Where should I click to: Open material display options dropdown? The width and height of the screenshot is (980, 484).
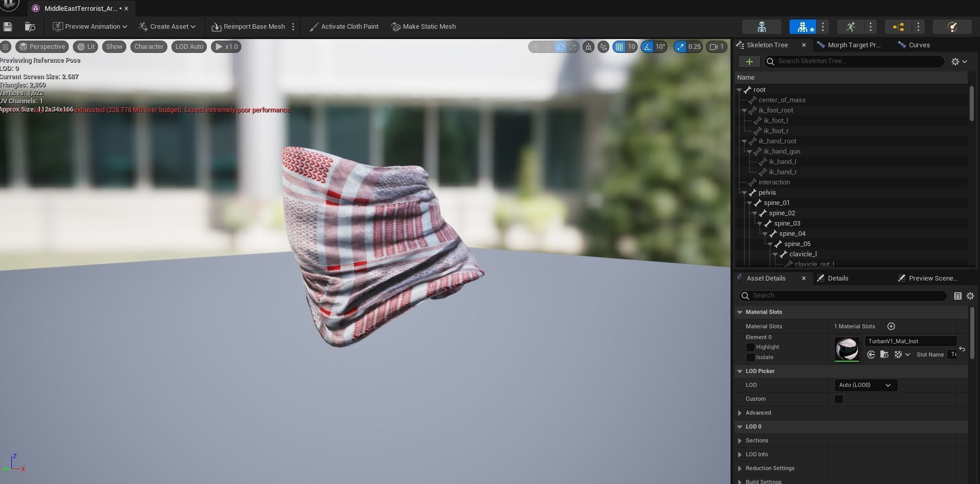tap(902, 355)
